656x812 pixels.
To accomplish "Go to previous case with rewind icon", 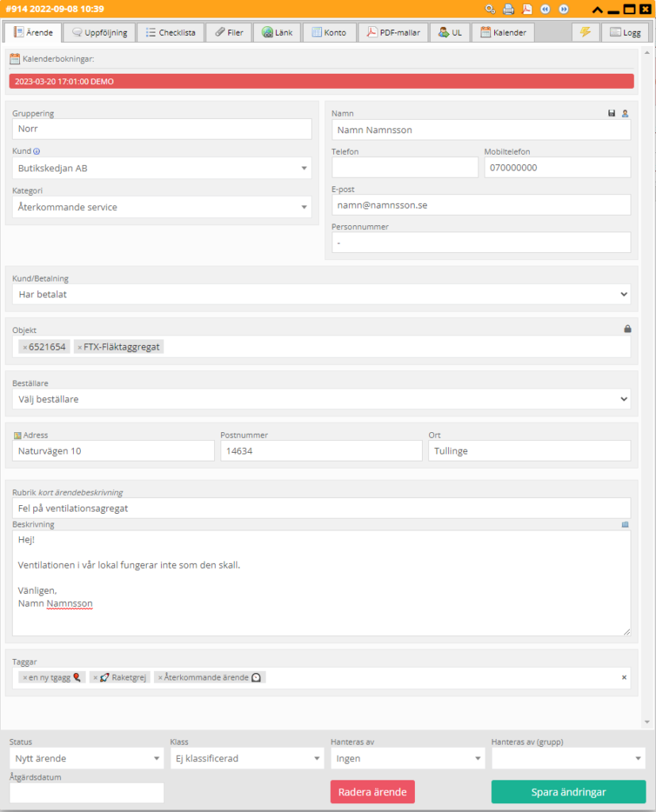I will pos(545,9).
